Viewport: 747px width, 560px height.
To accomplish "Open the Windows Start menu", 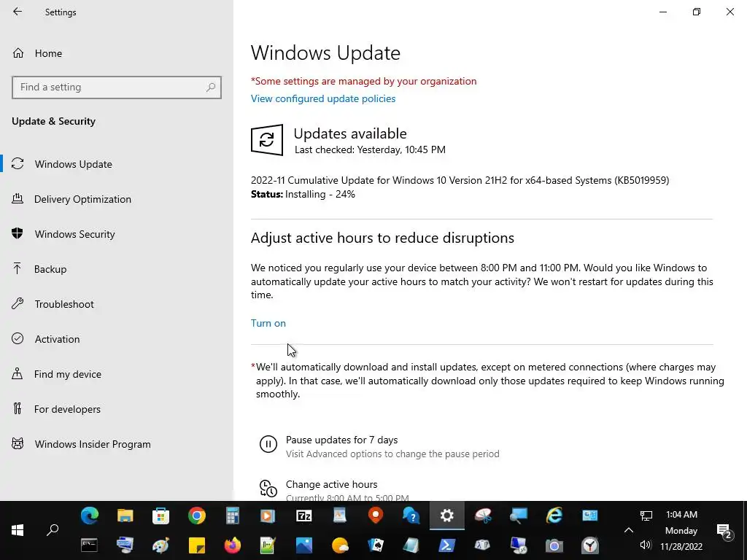I will pyautogui.click(x=18, y=530).
